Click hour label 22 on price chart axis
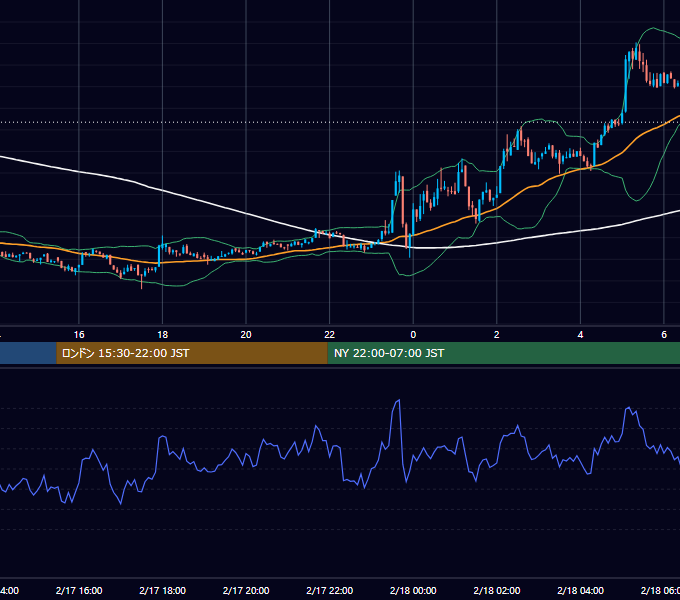 (x=330, y=335)
